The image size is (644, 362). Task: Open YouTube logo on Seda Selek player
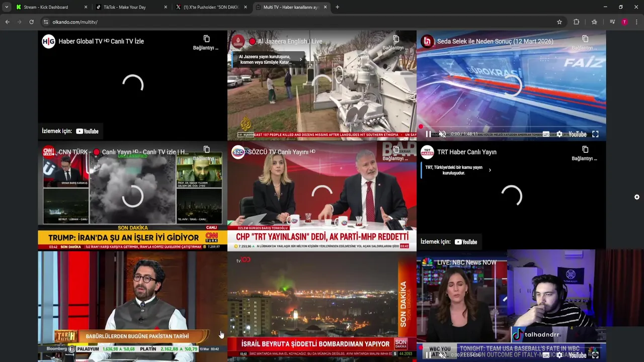coord(578,134)
